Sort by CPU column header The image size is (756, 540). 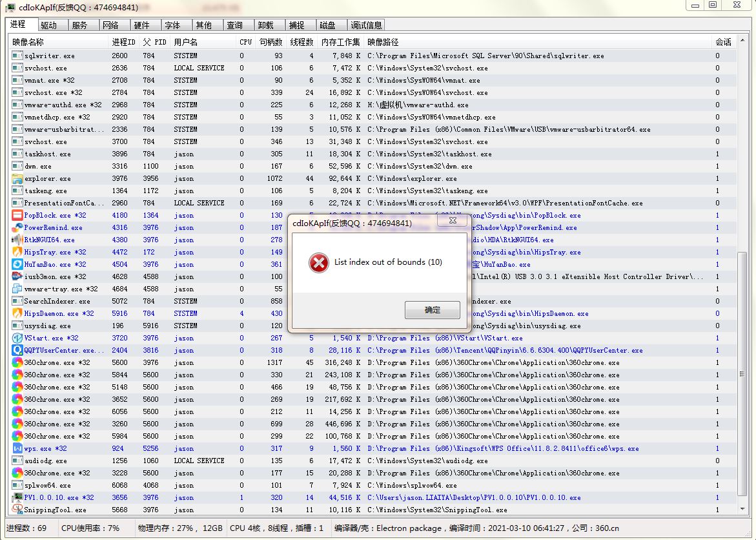click(245, 42)
